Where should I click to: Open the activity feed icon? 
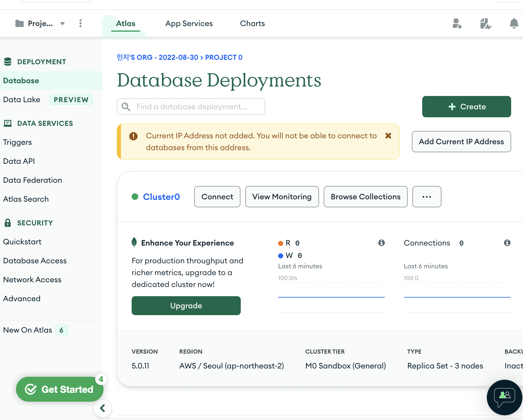pyautogui.click(x=485, y=23)
